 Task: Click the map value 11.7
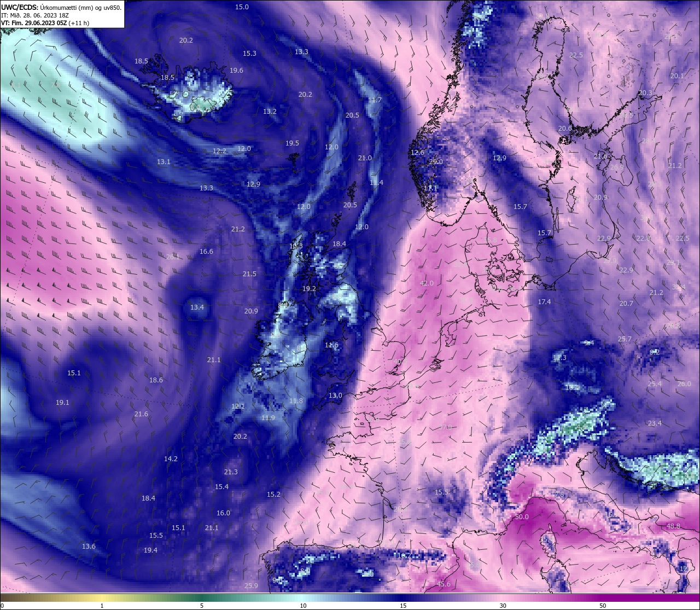(x=375, y=100)
